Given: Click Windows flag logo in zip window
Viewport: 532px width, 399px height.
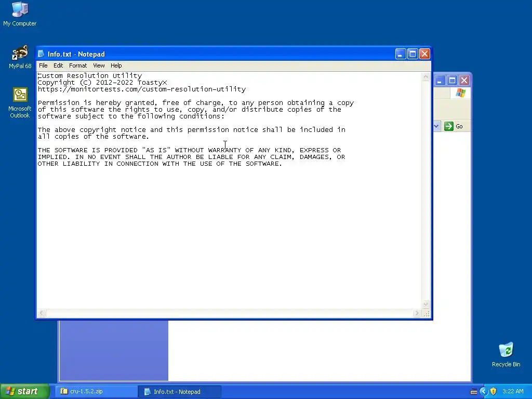Looking at the screenshot, I should 460,92.
